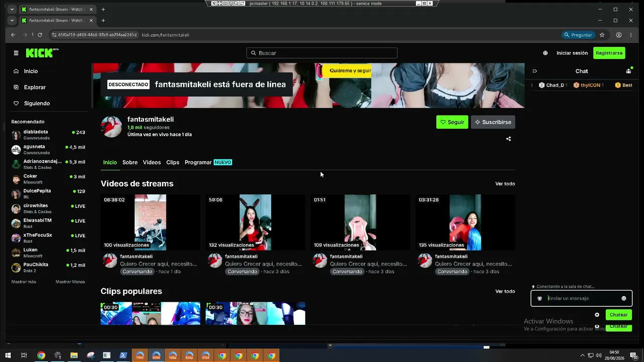Share the fantasmitakeli channel
Image resolution: width=644 pixels, height=362 pixels.
(508, 139)
